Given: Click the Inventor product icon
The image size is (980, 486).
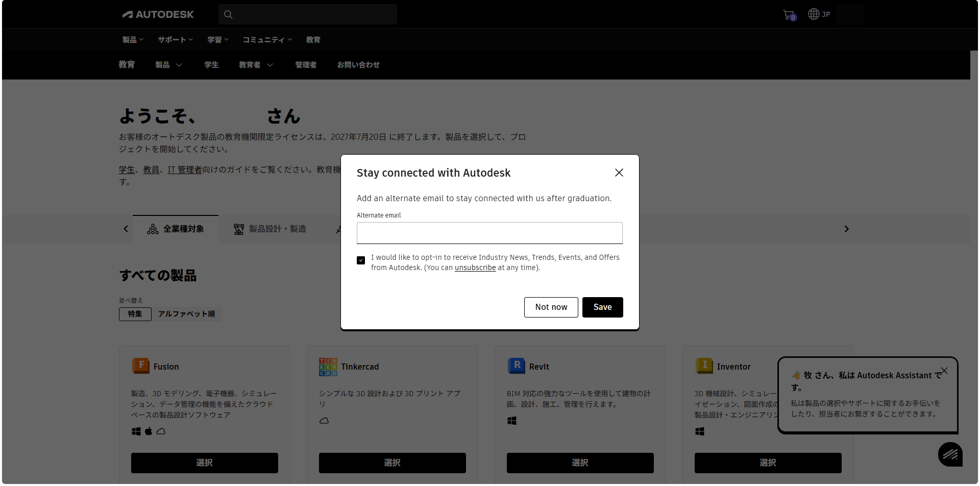Looking at the screenshot, I should click(704, 366).
